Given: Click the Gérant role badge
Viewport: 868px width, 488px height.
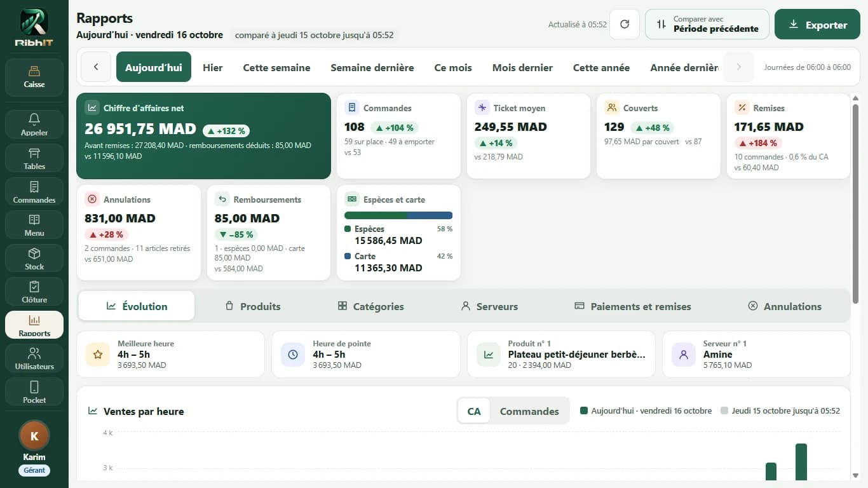Looking at the screenshot, I should pyautogui.click(x=34, y=470).
